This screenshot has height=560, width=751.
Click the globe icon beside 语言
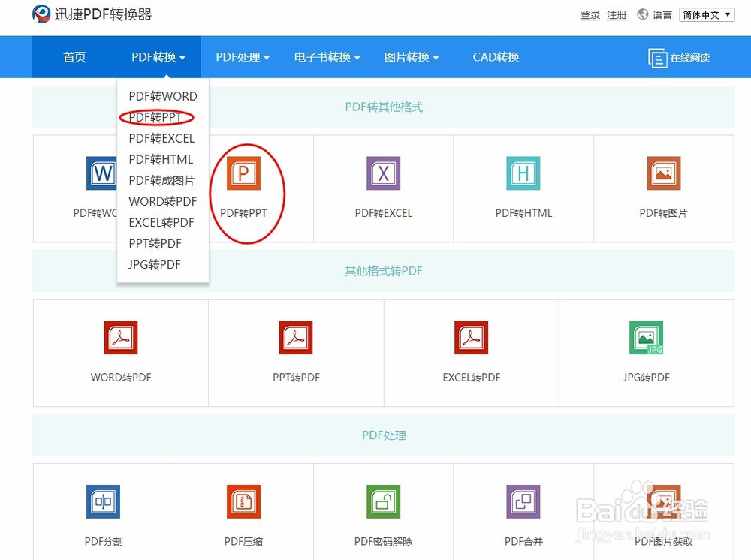pos(642,14)
